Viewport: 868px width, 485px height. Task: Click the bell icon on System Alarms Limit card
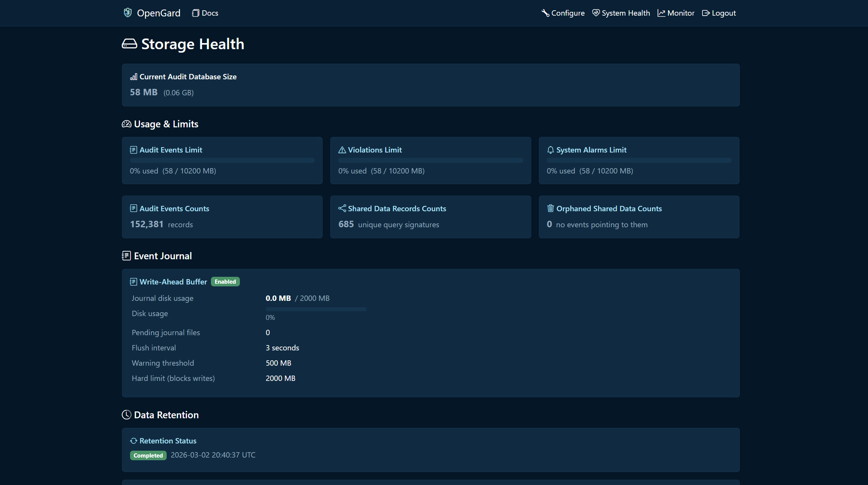(x=550, y=149)
